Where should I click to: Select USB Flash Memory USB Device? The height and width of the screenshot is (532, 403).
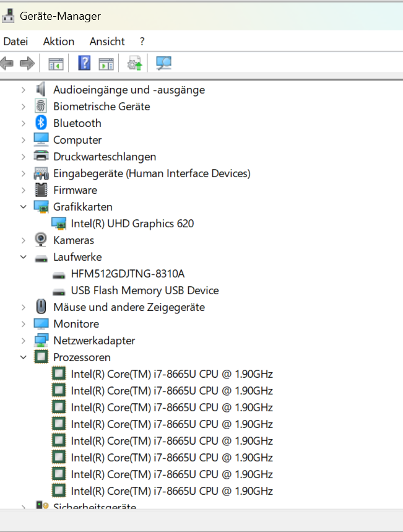145,290
